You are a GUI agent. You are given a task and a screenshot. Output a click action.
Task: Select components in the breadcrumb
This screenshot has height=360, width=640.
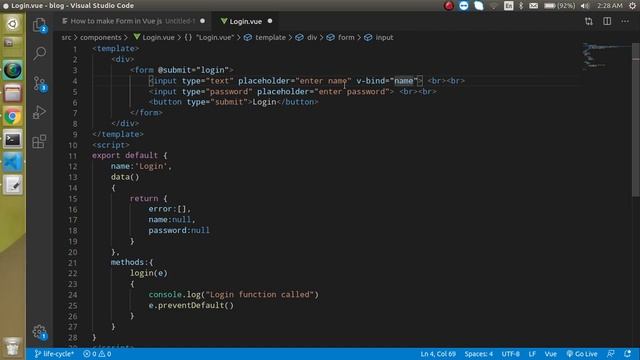click(101, 38)
